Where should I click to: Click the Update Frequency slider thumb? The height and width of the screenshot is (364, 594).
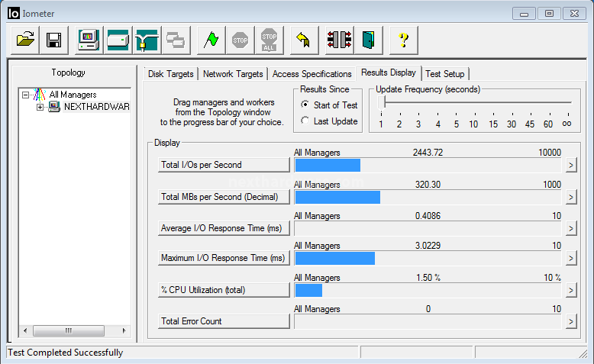382,103
